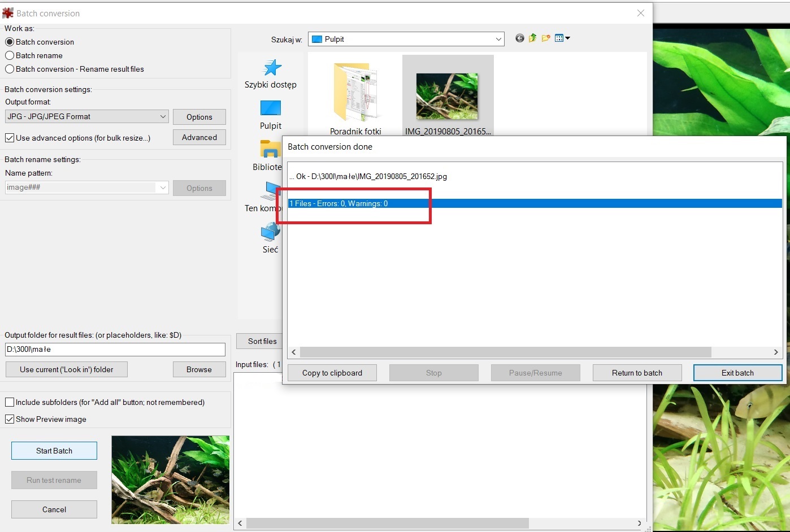Enable Include subfolders checkbox

pyautogui.click(x=10, y=402)
